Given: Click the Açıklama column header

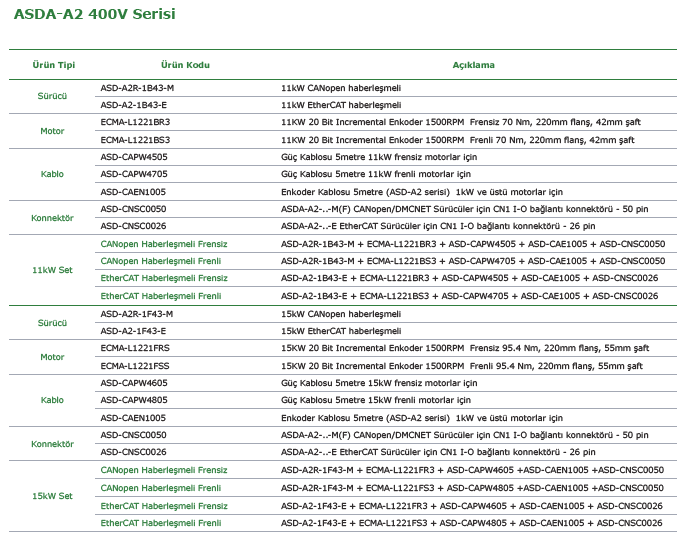Looking at the screenshot, I should [474, 65].
